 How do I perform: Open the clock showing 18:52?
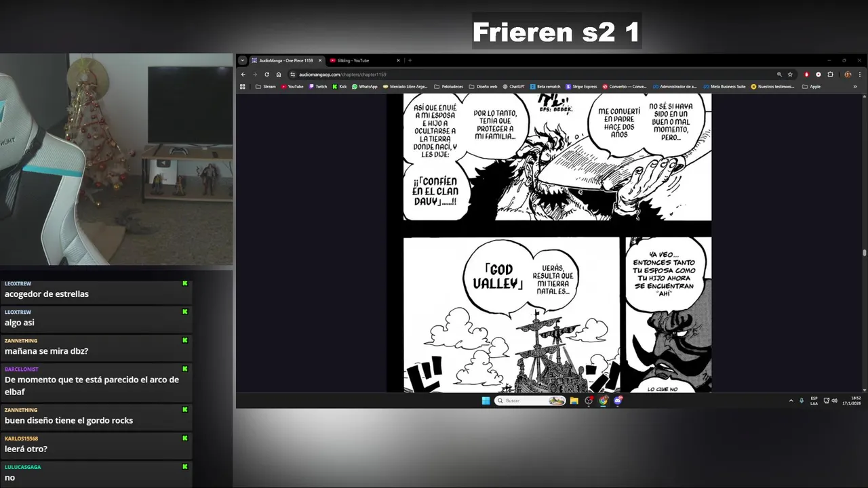[x=852, y=401]
